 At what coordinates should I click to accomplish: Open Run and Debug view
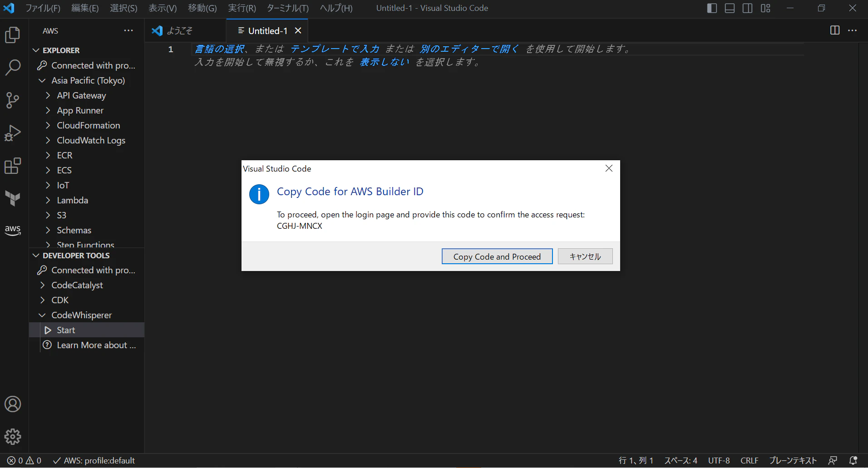(x=13, y=133)
